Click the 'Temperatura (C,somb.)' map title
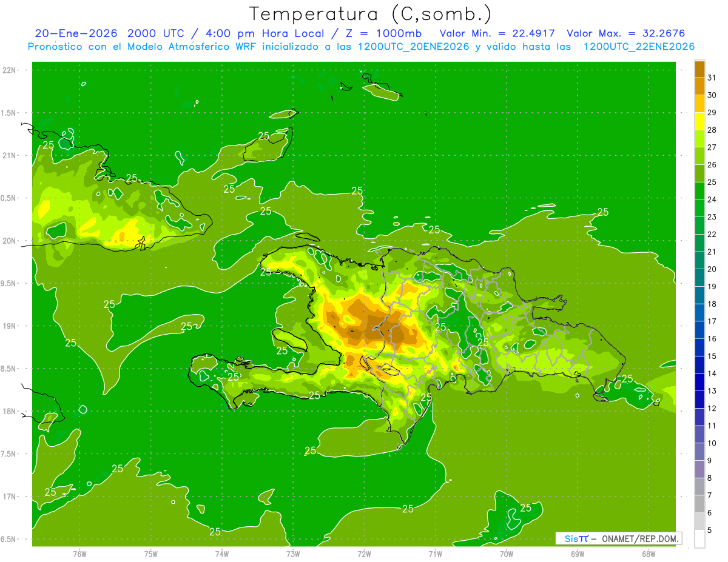Screen dimensions: 728x562 click(371, 14)
